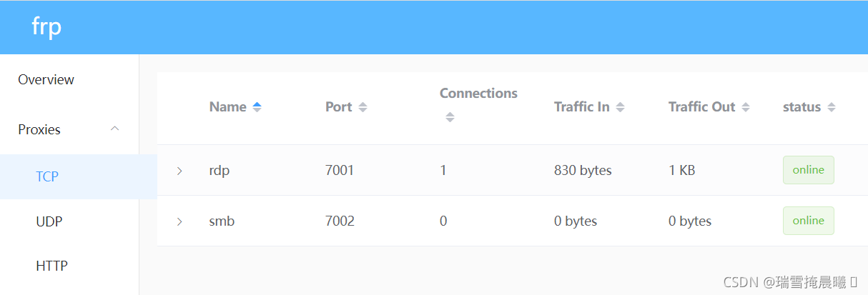Screen dimensions: 868x295
Task: Click the smb name cell
Action: (x=222, y=221)
